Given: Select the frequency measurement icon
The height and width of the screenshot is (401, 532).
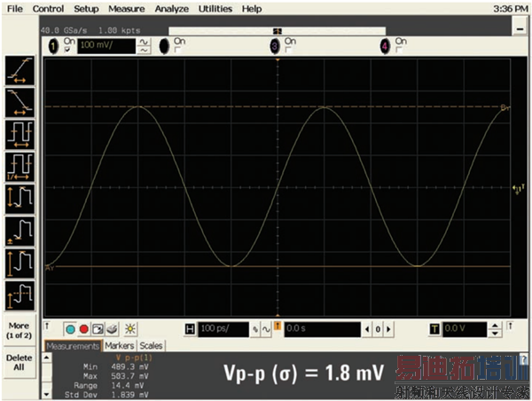Looking at the screenshot, I should [20, 167].
